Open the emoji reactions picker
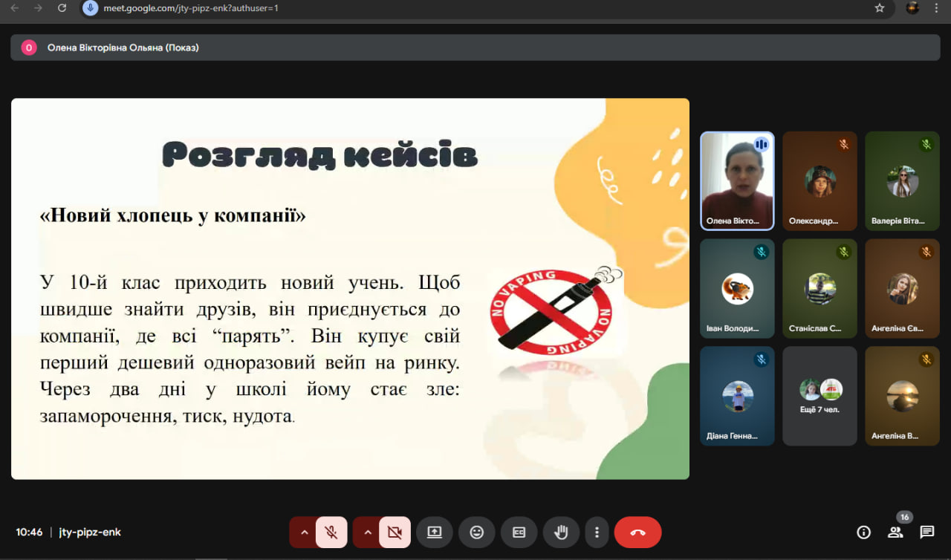Screen dimensions: 951x560 point(476,532)
